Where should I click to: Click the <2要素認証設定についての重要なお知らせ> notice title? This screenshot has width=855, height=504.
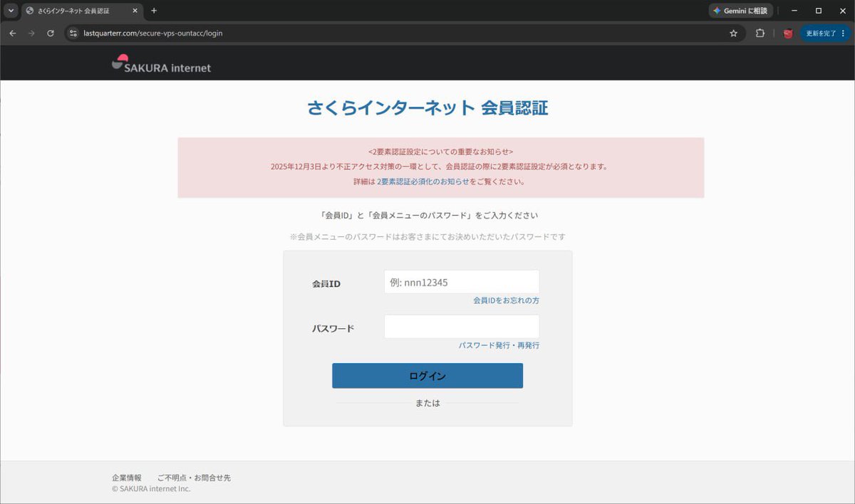click(441, 152)
